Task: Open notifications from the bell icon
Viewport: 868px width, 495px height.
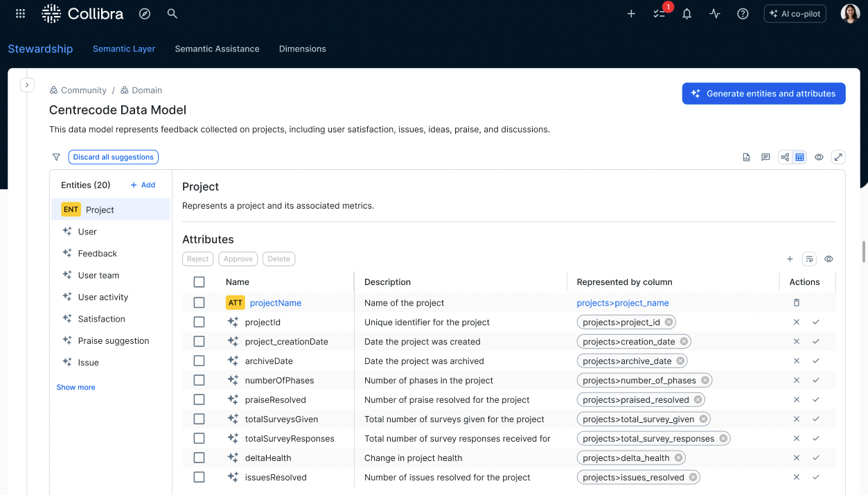Action: (687, 13)
